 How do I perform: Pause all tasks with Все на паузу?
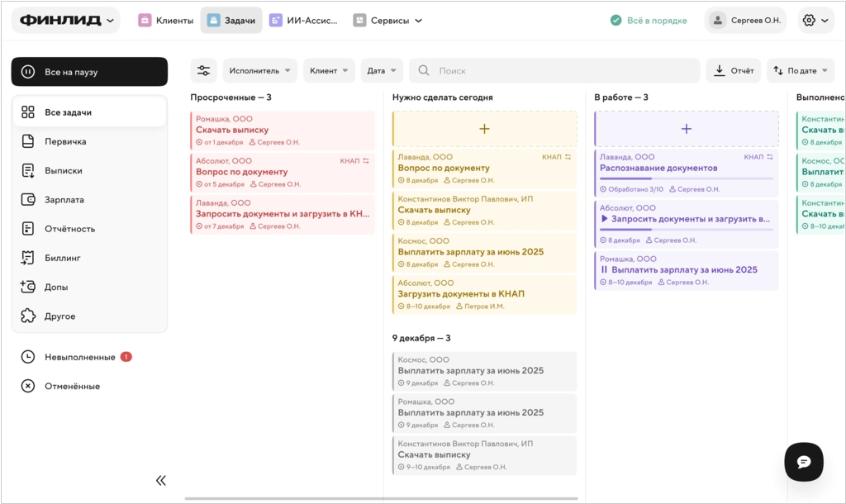tap(89, 72)
